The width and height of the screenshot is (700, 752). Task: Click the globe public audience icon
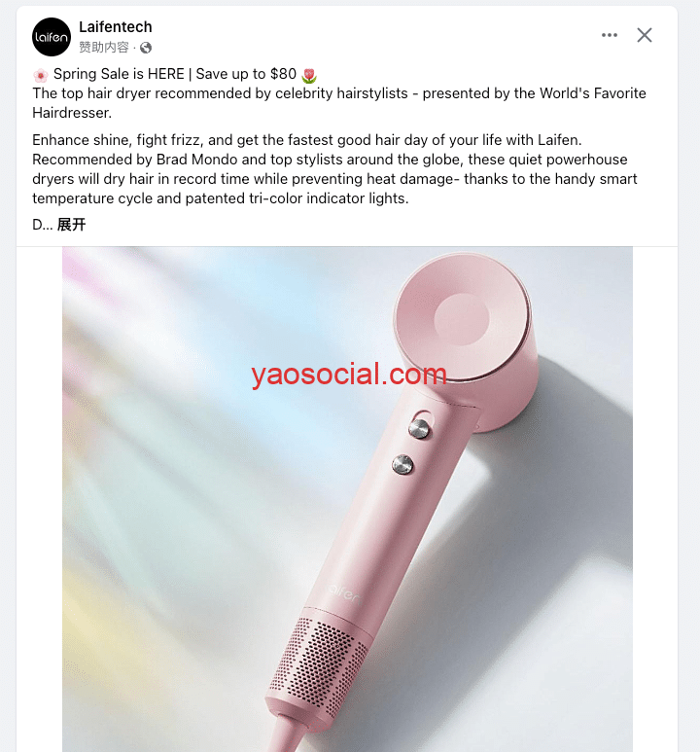click(x=146, y=48)
